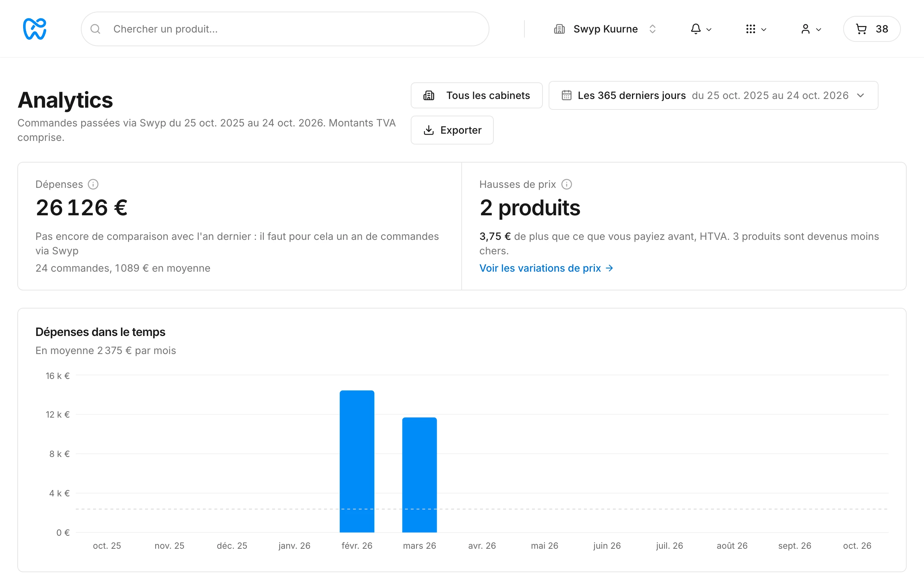Open the user account menu

pyautogui.click(x=811, y=29)
